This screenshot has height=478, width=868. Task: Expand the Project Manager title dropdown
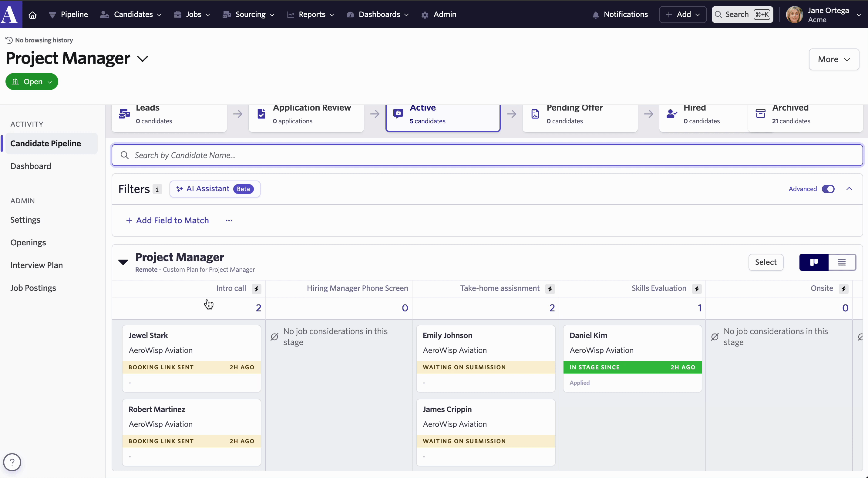(x=143, y=59)
